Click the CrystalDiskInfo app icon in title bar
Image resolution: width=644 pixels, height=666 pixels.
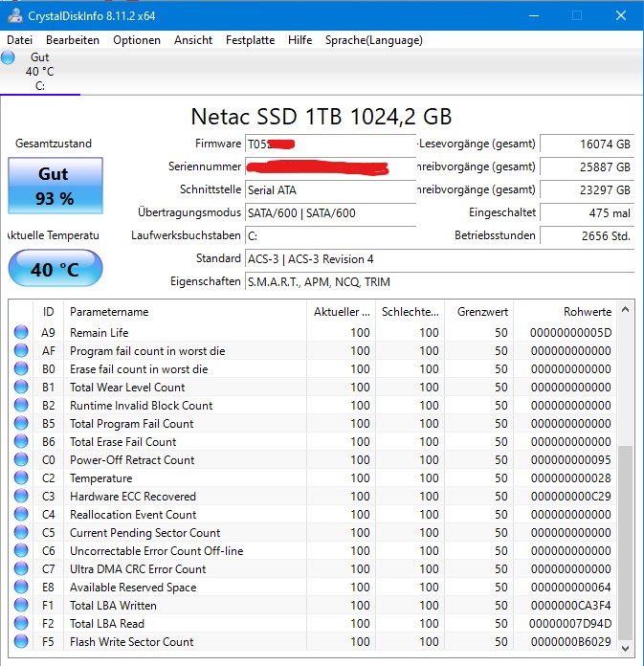[x=15, y=15]
